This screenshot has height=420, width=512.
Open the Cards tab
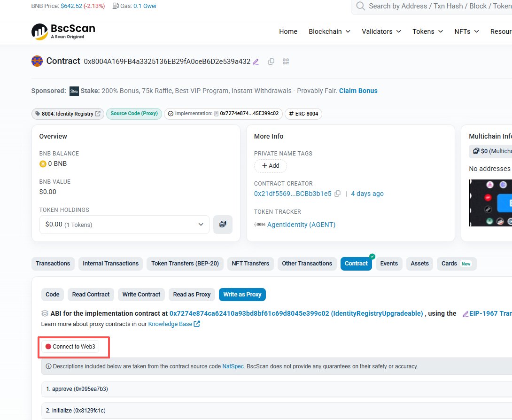tap(457, 264)
